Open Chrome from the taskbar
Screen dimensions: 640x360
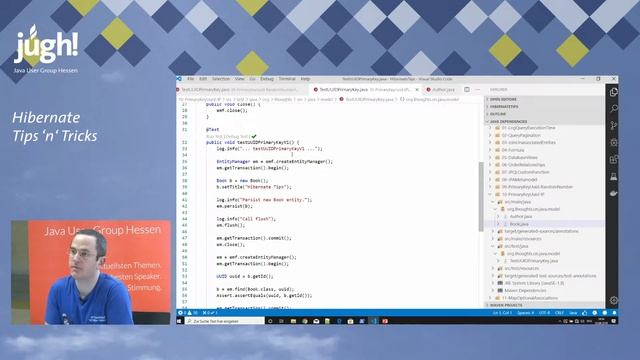[x=304, y=321]
